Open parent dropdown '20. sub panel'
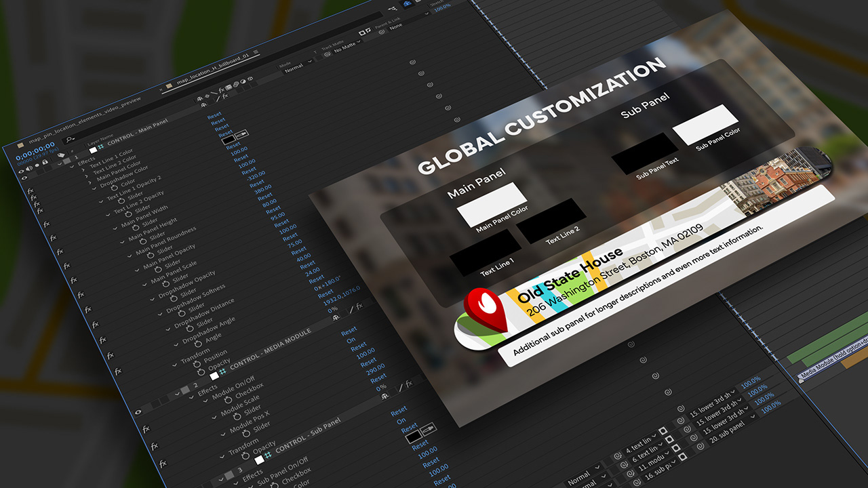The width and height of the screenshot is (868, 488). [x=732, y=430]
